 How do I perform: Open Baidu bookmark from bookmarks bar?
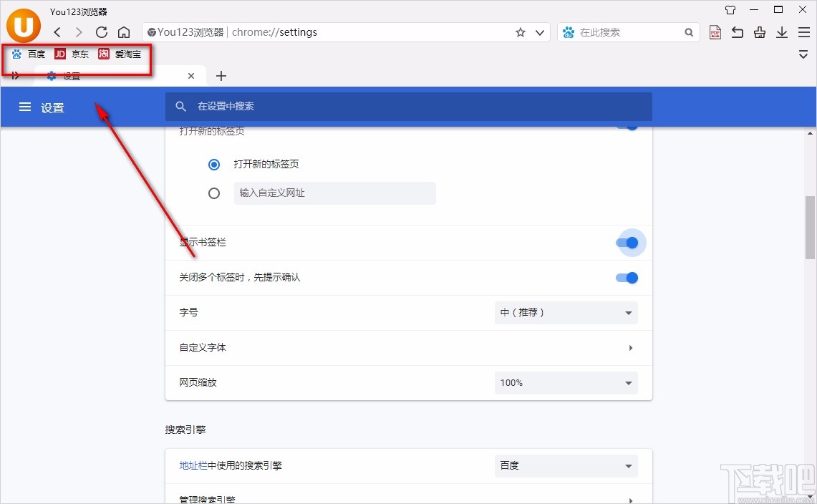[29, 54]
